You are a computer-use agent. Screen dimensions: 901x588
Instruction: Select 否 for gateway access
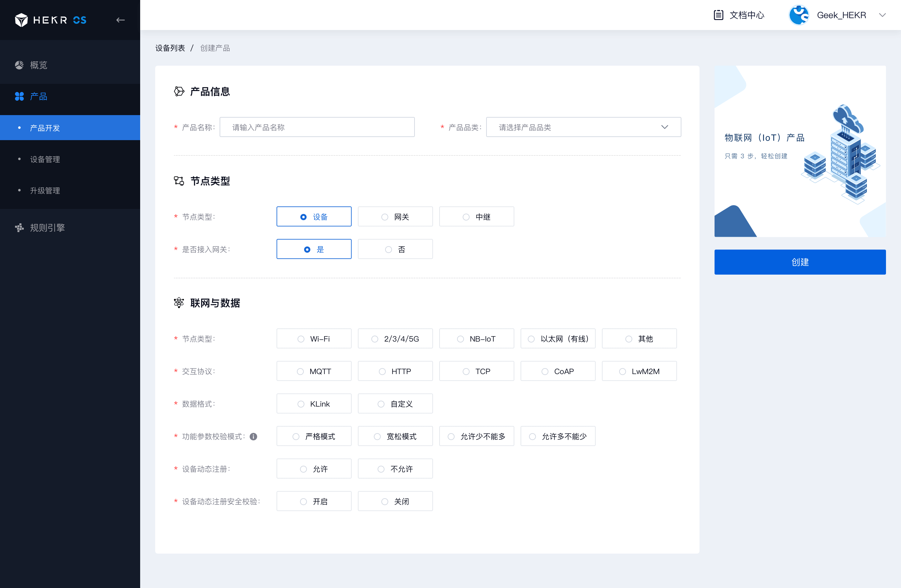click(x=395, y=249)
